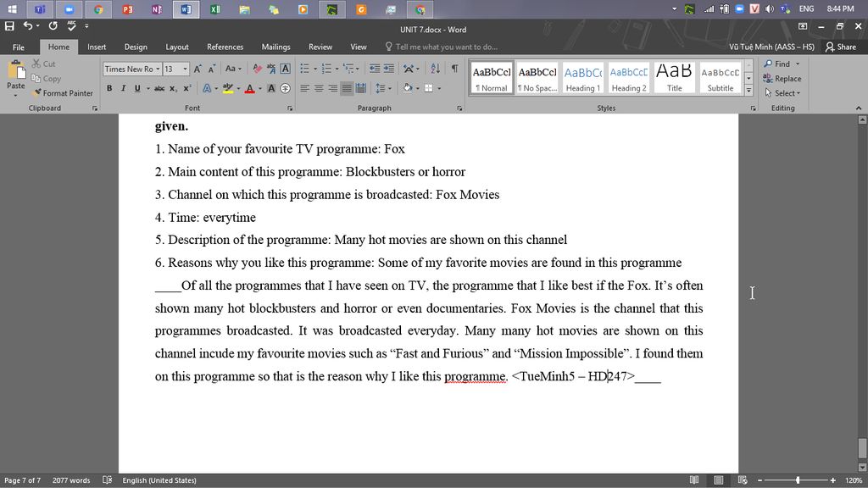Open the line spacing options
The height and width of the screenshot is (488, 868).
[x=383, y=88]
